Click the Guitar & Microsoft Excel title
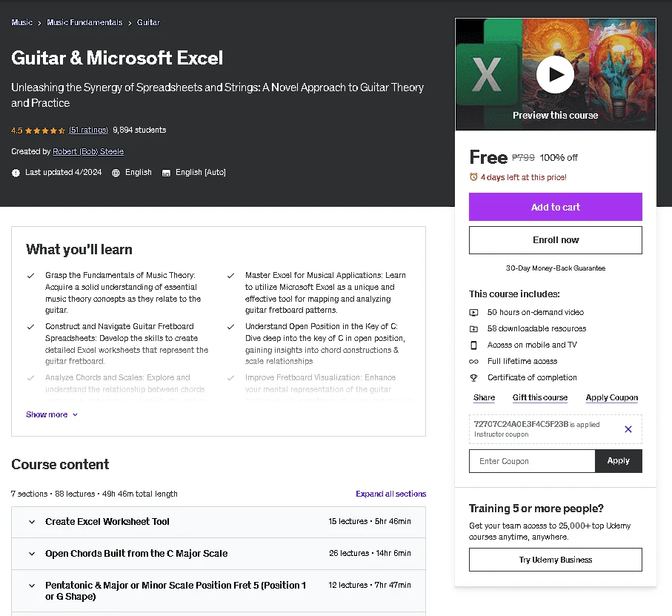Image resolution: width=672 pixels, height=616 pixels. click(x=117, y=58)
